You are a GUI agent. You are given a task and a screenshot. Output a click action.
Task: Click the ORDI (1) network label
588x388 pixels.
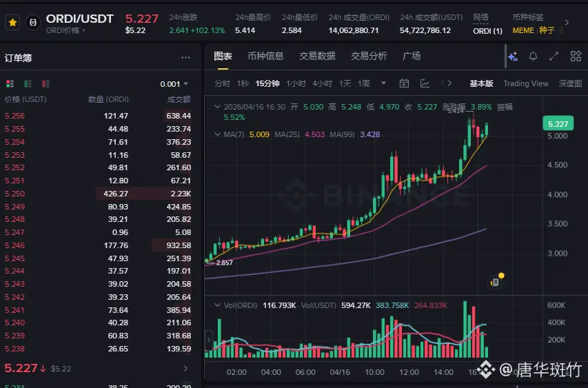click(x=487, y=31)
